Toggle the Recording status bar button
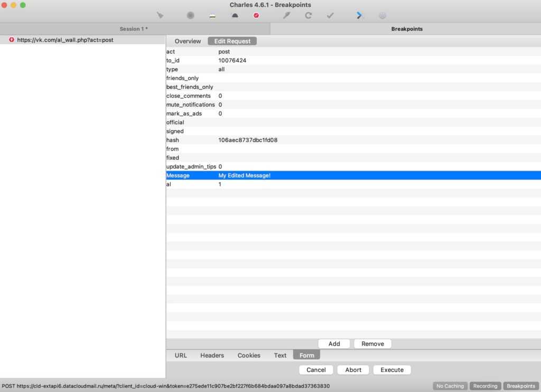The height and width of the screenshot is (392, 541). click(x=485, y=386)
